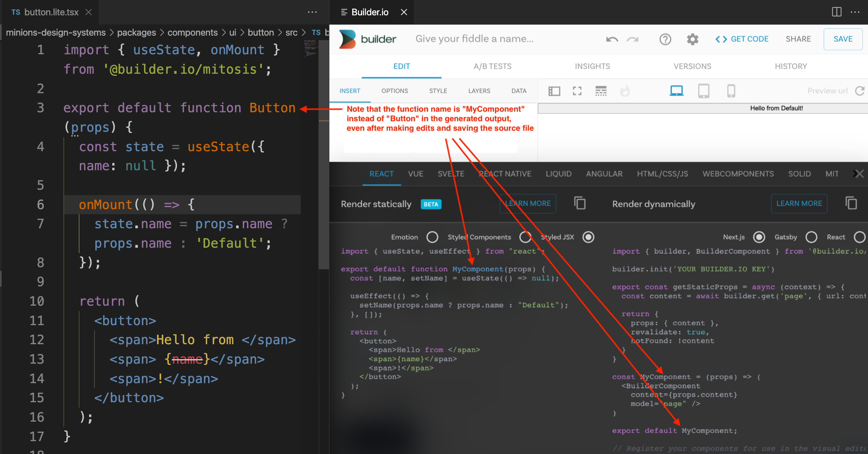868x454 pixels.
Task: Refresh the Preview url
Action: tap(861, 90)
